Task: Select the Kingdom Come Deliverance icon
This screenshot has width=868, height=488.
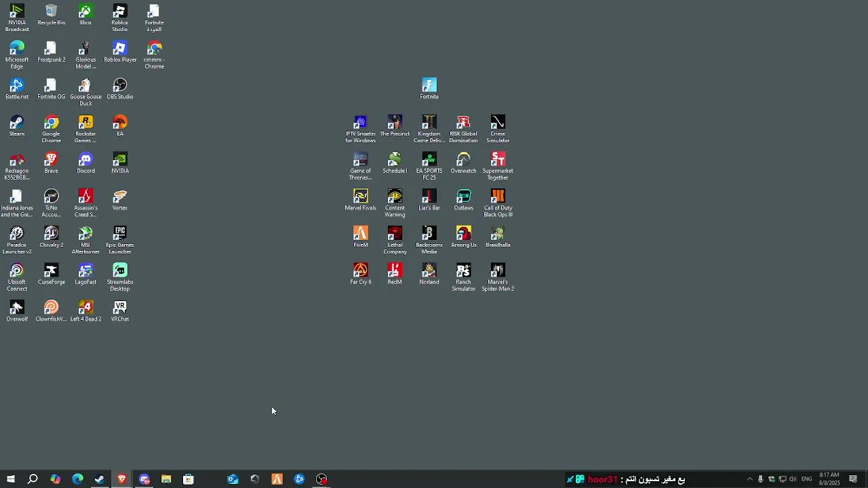Action: 429,129
